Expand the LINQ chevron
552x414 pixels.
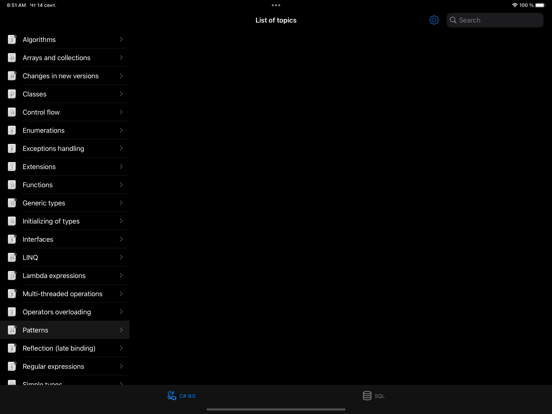tap(121, 257)
